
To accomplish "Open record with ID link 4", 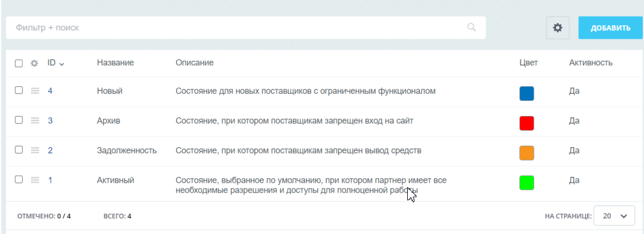I will [50, 91].
